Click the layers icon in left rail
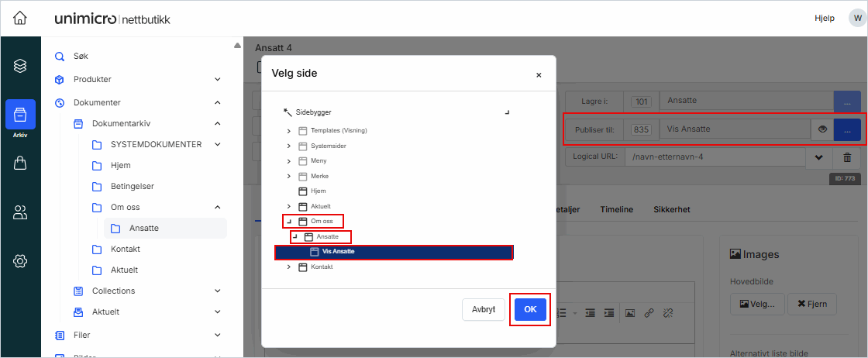Image resolution: width=868 pixels, height=358 pixels. click(20, 66)
